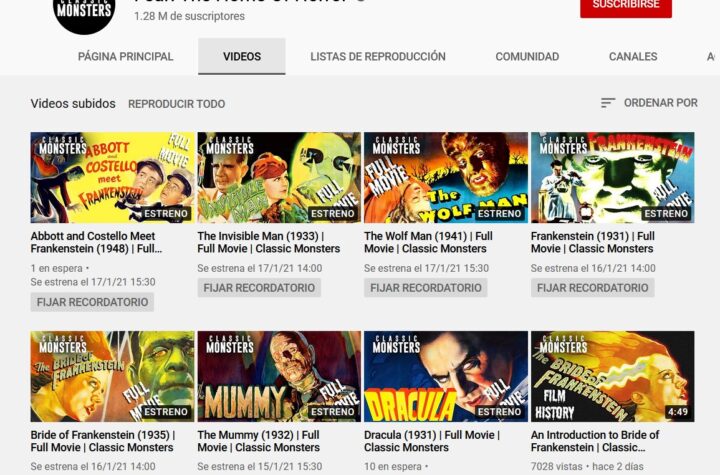
Task: Open the Ordenar Por sort dropdown
Action: [649, 103]
